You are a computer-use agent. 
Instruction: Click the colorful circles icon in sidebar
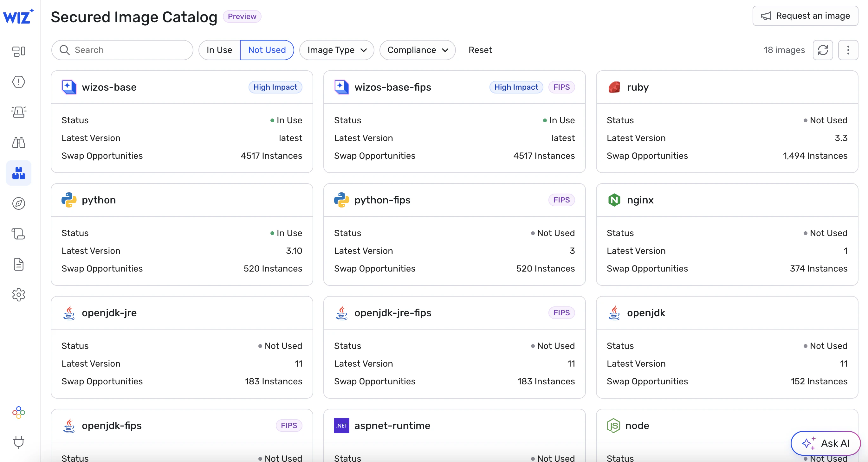(x=18, y=412)
